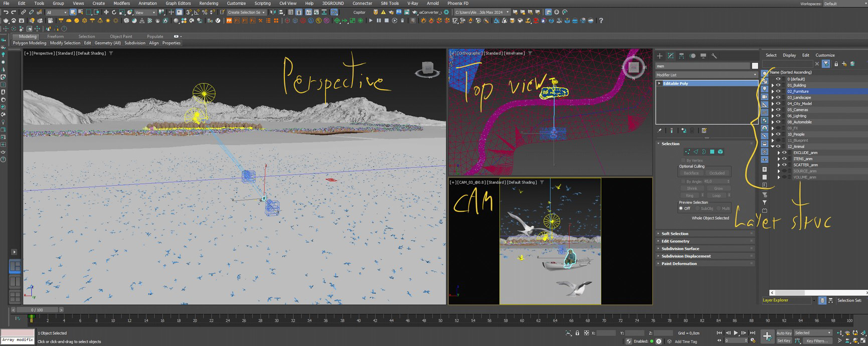868x346 pixels.
Task: Expand the Soft Selection rollout
Action: pos(674,234)
